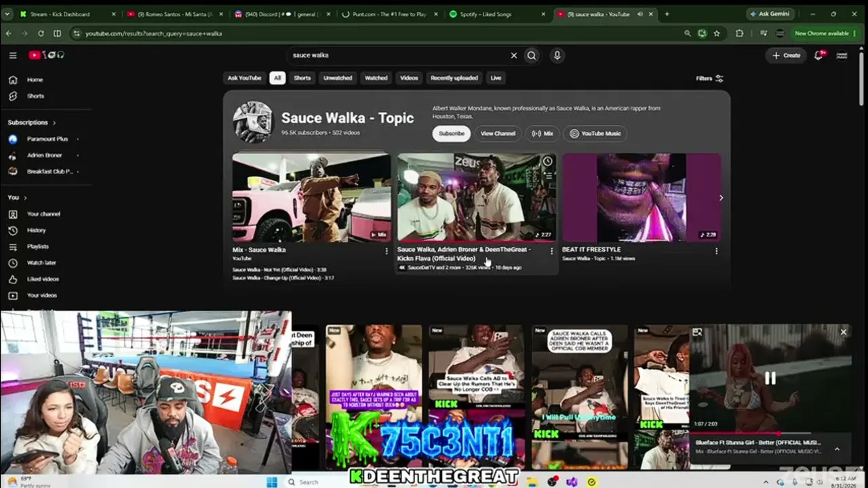Viewport: 868px width, 488px height.
Task: Open the History clock icon
Action: (x=13, y=230)
